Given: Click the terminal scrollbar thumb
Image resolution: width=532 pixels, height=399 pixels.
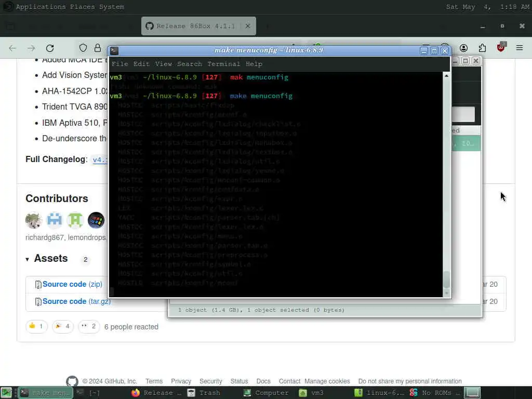Looking at the screenshot, I should [x=446, y=280].
